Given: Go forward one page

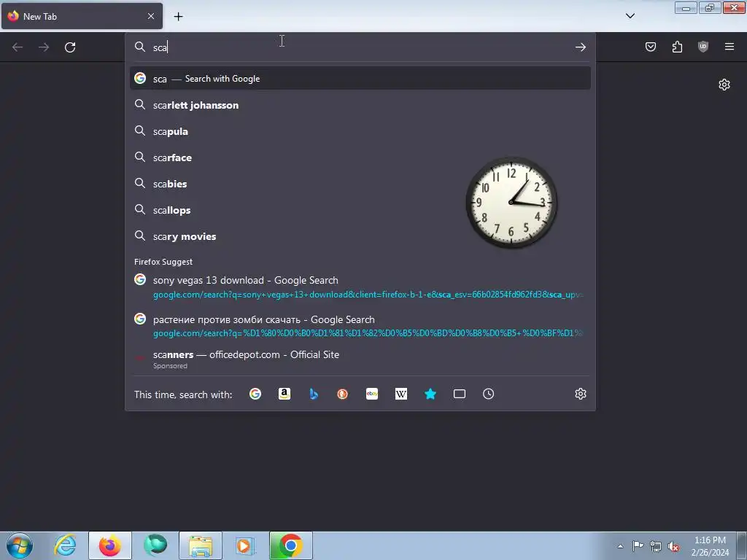Looking at the screenshot, I should tap(44, 47).
